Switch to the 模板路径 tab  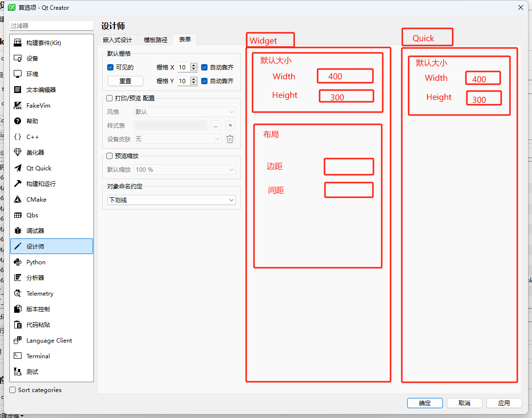coord(156,40)
